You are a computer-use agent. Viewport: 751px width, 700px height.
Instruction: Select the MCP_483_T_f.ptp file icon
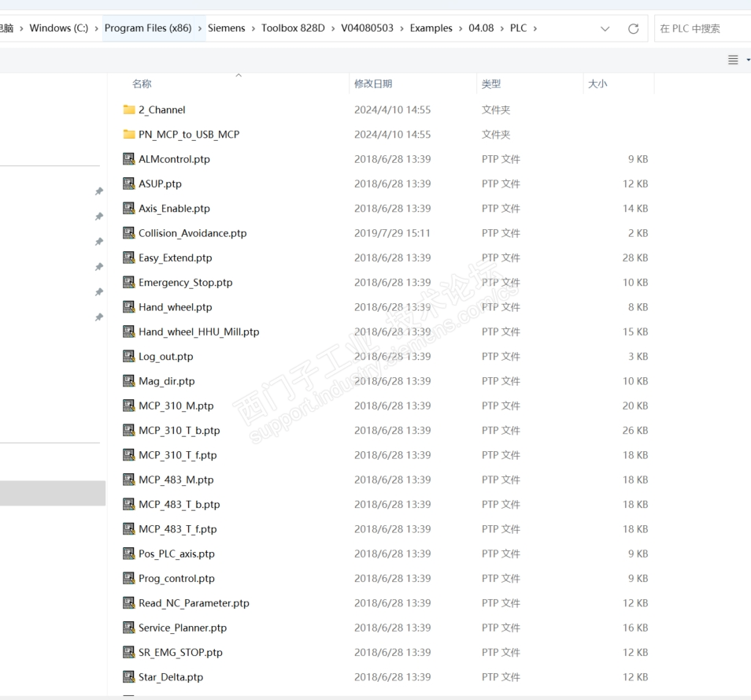tap(129, 529)
